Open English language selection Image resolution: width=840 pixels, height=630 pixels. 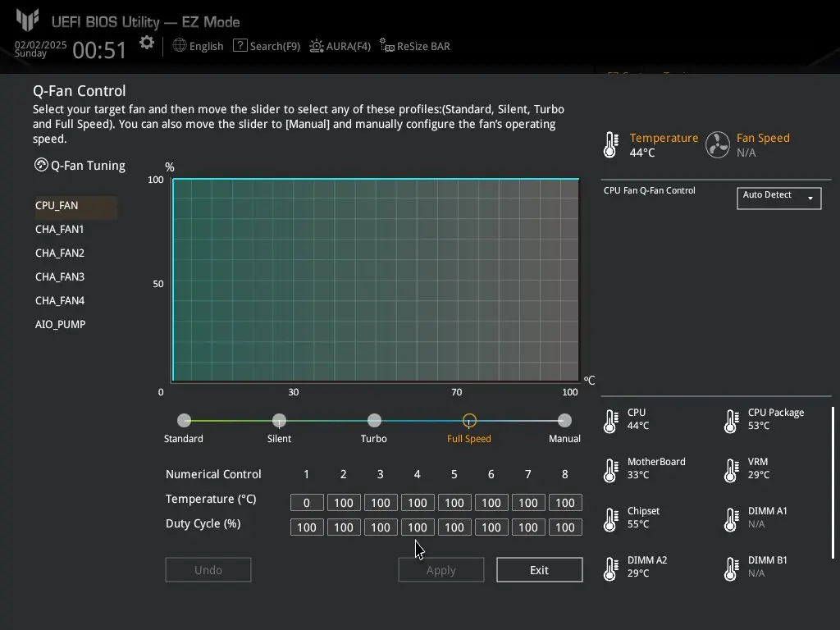[206, 46]
